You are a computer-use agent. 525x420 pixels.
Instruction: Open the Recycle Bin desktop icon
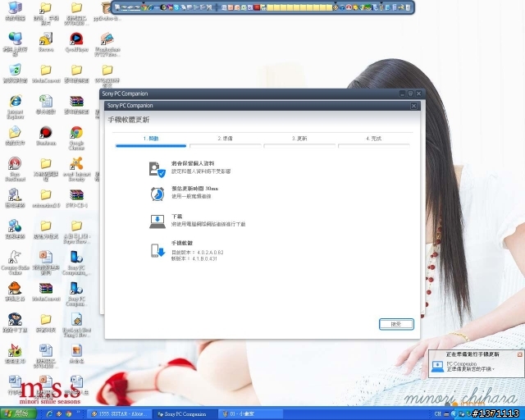15,74
